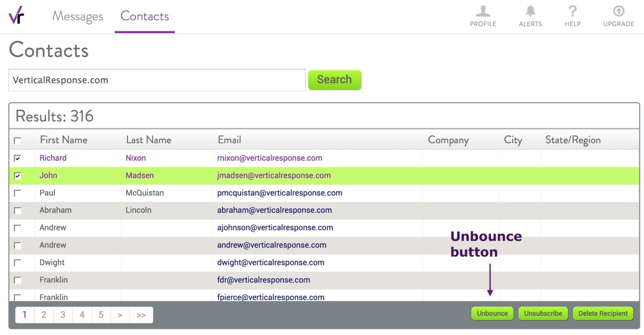Go to page 3 of results
The width and height of the screenshot is (644, 335).
click(63, 314)
